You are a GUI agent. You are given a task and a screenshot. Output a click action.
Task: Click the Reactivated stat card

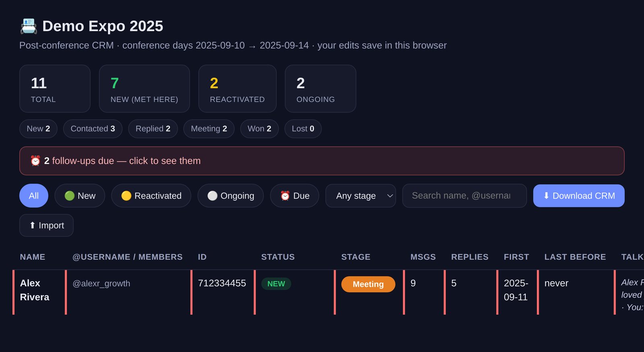click(x=237, y=89)
